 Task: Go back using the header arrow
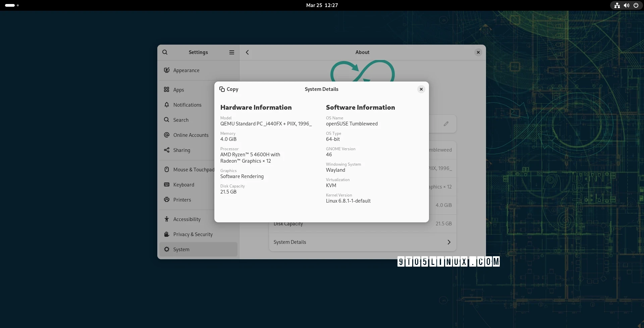point(247,52)
